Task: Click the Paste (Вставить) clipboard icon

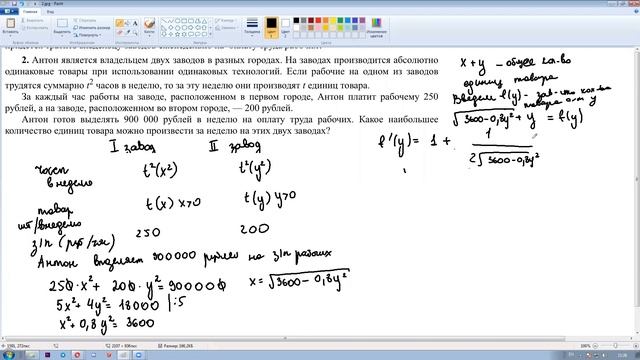Action: (10, 23)
